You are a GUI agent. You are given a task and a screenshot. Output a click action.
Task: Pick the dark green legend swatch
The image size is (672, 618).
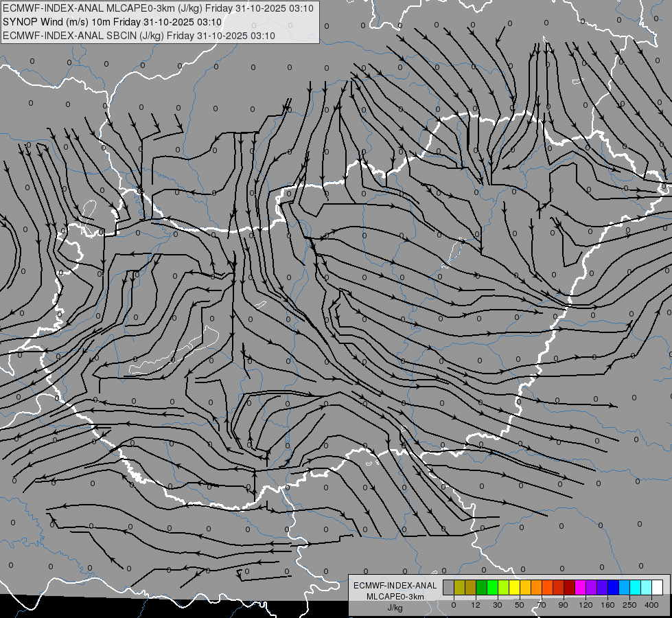481,588
